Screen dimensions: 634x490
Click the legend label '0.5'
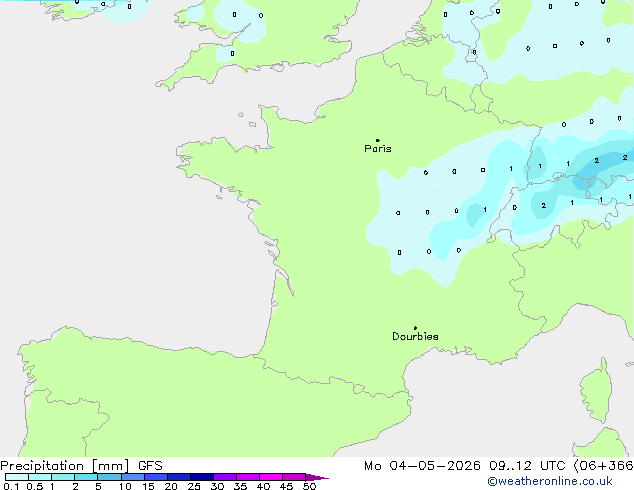[x=34, y=486]
